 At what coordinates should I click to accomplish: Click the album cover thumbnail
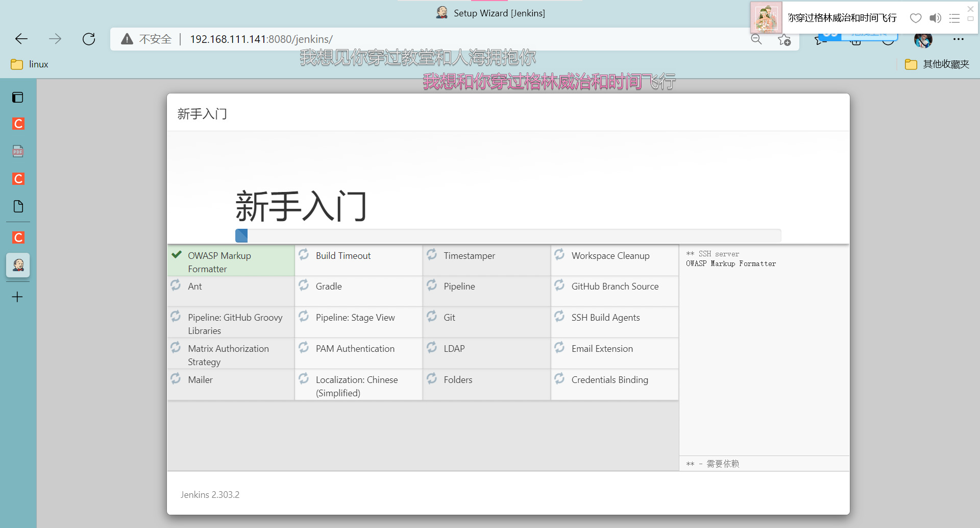tap(766, 18)
